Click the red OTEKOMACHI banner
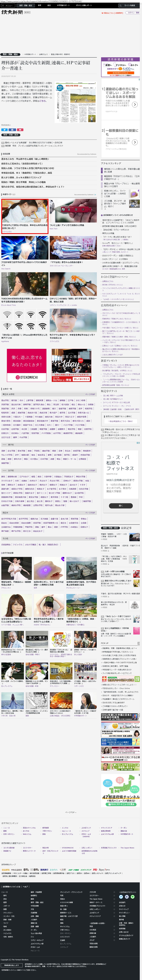The height and width of the screenshot is (980, 142). pyautogui.click(x=27, y=365)
